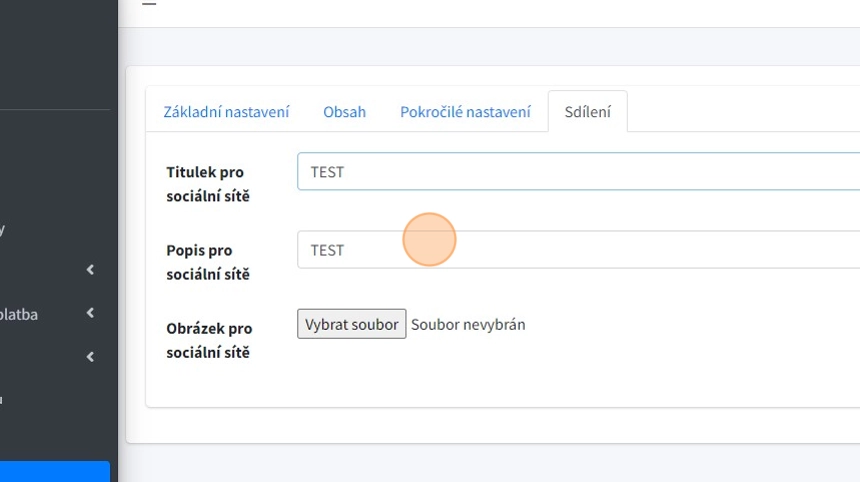Screen dimensions: 860x482
Task: Open the Základní nastavení tab
Action: click(226, 112)
